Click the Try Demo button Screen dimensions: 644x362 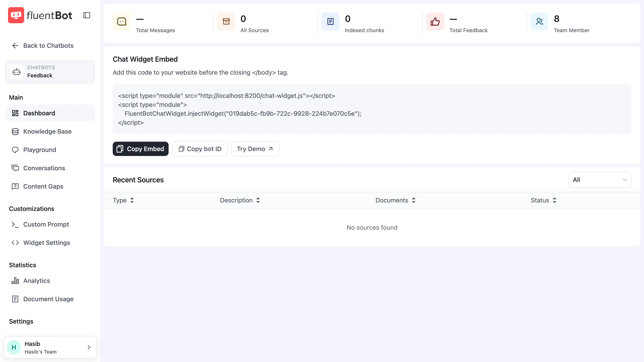click(255, 149)
